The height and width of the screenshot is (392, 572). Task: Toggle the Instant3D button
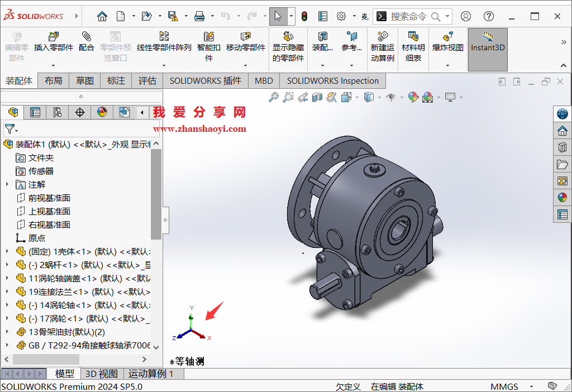pyautogui.click(x=488, y=49)
